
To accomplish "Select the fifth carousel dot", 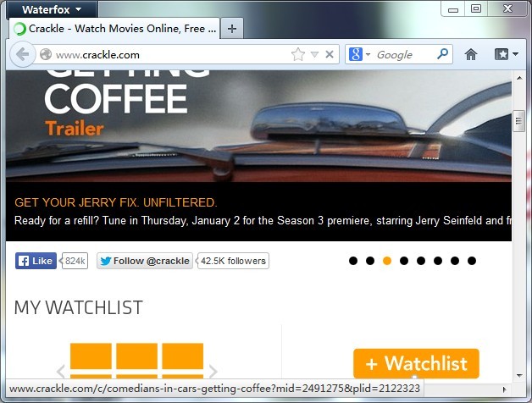I will (421, 261).
